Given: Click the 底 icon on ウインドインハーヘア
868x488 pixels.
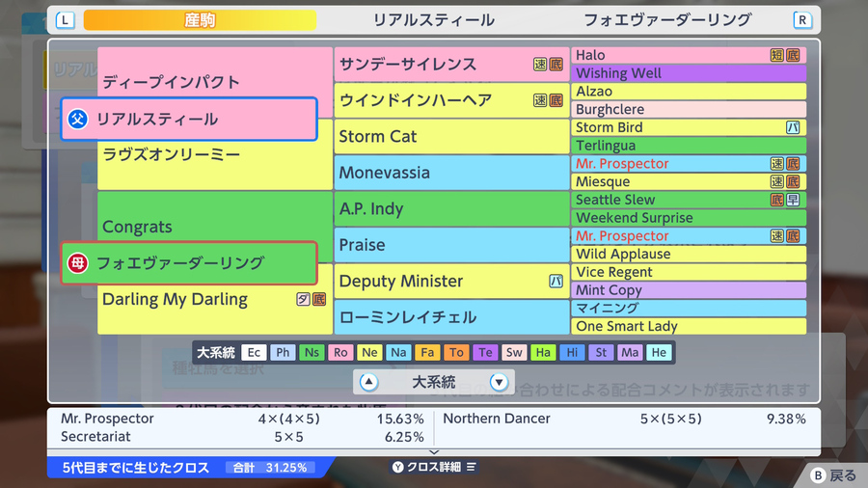Looking at the screenshot, I should [556, 100].
